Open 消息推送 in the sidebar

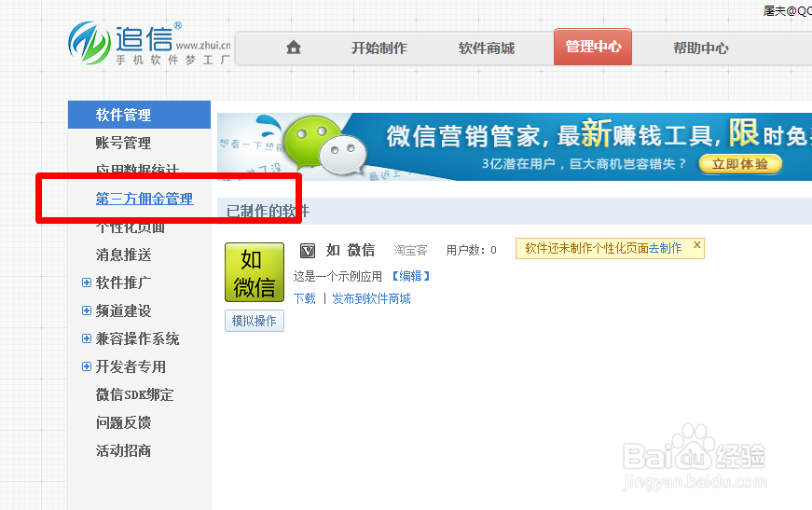123,255
